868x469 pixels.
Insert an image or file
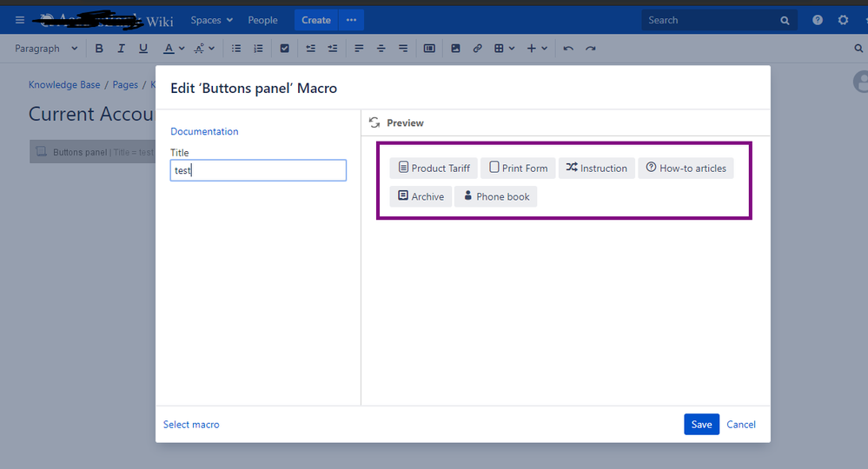pyautogui.click(x=455, y=49)
